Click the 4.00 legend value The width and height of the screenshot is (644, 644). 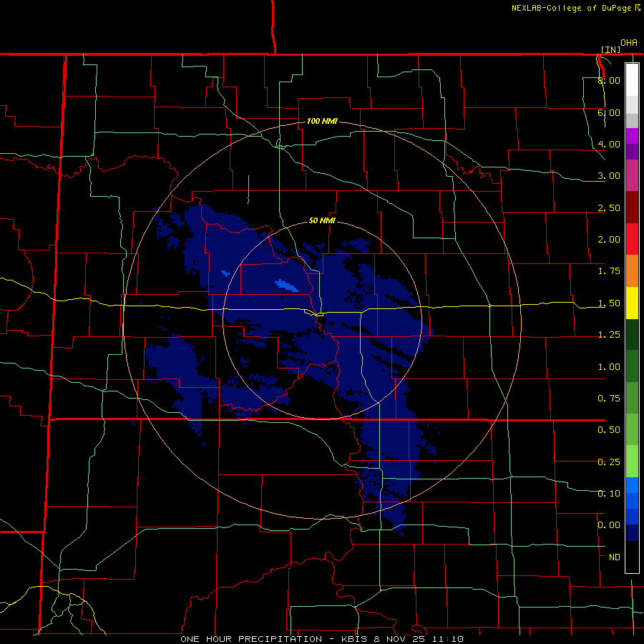609,144
